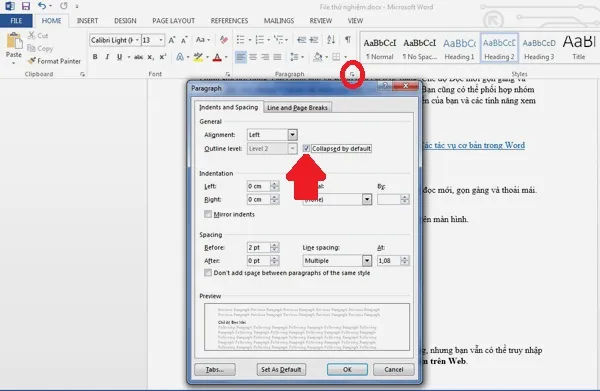The width and height of the screenshot is (600, 391).
Task: Apply the Heading 1 style
Action: [459, 48]
